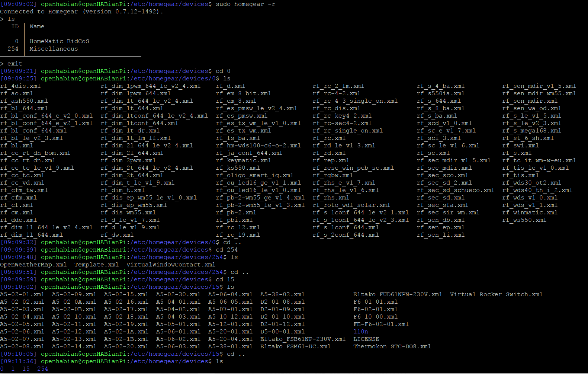588x374 pixels.
Task: Click on Eltako_FUD61NPN-230V.xml
Action: [398, 294]
